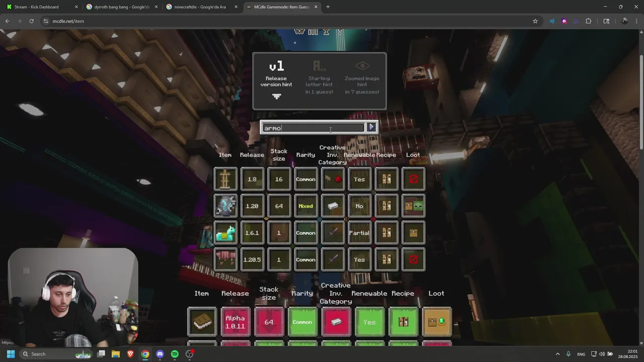The width and height of the screenshot is (644, 362).
Task: Click the book item icon in guess row
Action: (x=202, y=322)
